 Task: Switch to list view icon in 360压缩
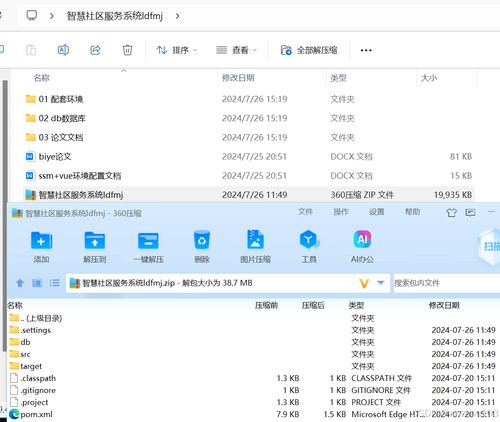point(54,283)
